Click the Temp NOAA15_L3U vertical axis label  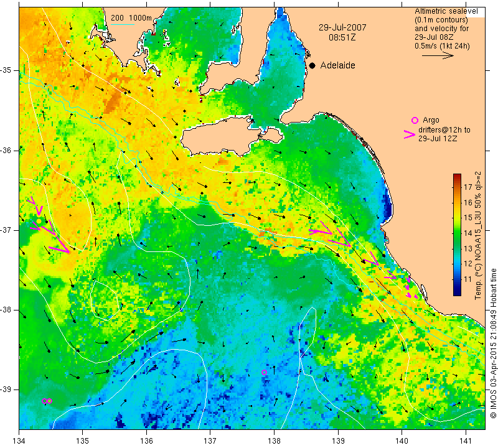coord(478,236)
